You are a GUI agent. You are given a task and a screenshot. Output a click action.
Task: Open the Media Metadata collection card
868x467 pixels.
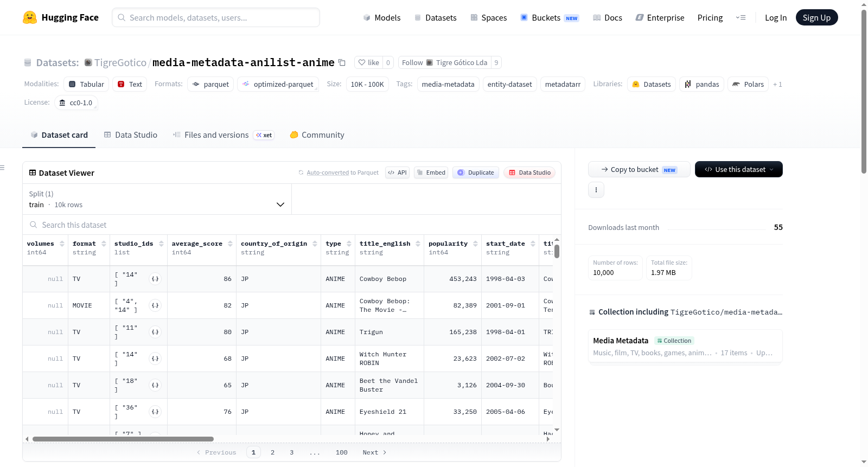coord(685,347)
